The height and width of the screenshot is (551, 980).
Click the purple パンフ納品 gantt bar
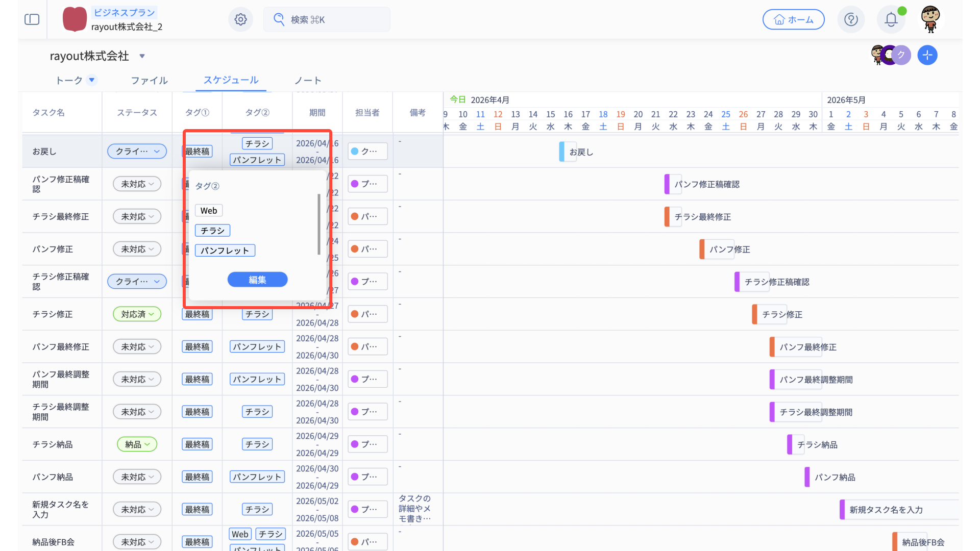pos(807,477)
